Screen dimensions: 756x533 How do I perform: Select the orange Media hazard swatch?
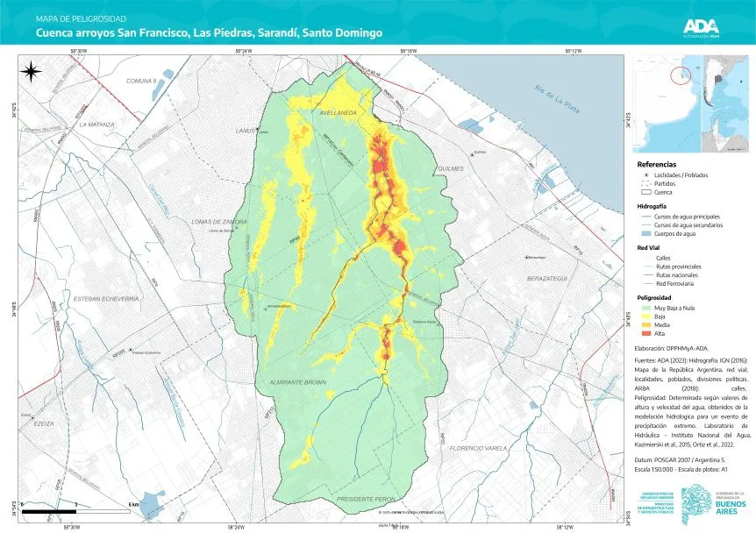[x=646, y=325]
